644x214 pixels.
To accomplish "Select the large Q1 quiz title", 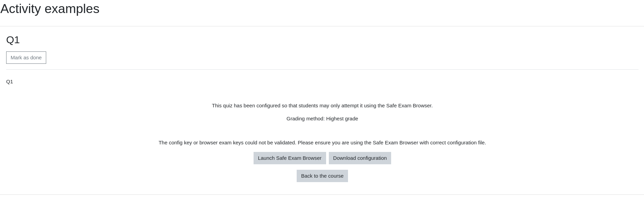I will 13,40.
